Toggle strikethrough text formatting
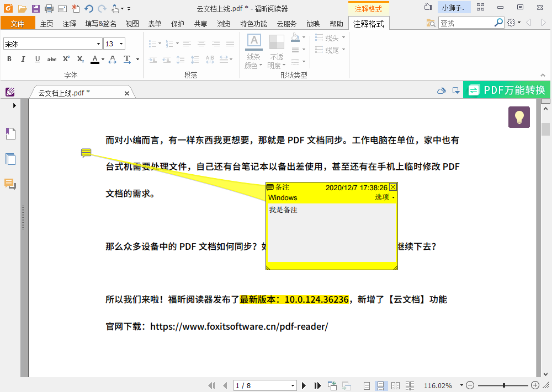 52,59
